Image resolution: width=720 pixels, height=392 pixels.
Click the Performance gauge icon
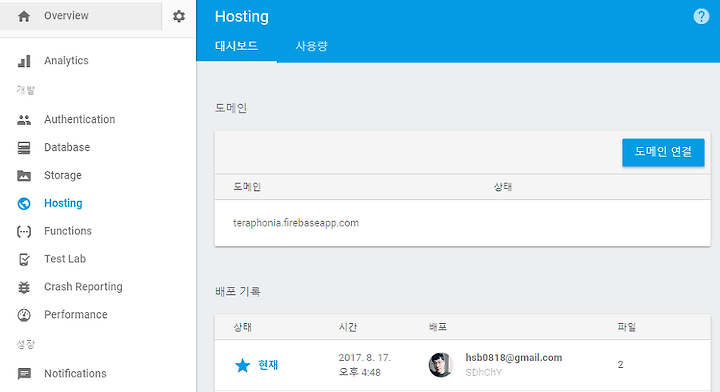click(x=24, y=315)
